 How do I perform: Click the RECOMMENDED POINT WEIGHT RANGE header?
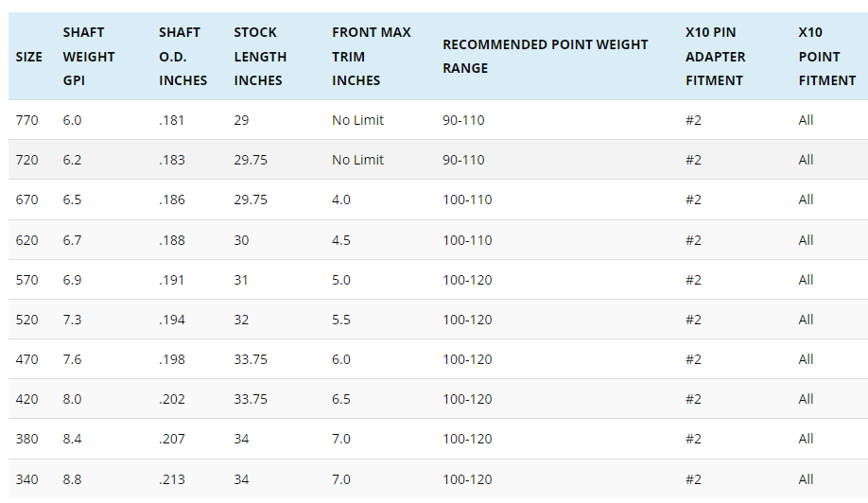[545, 57]
